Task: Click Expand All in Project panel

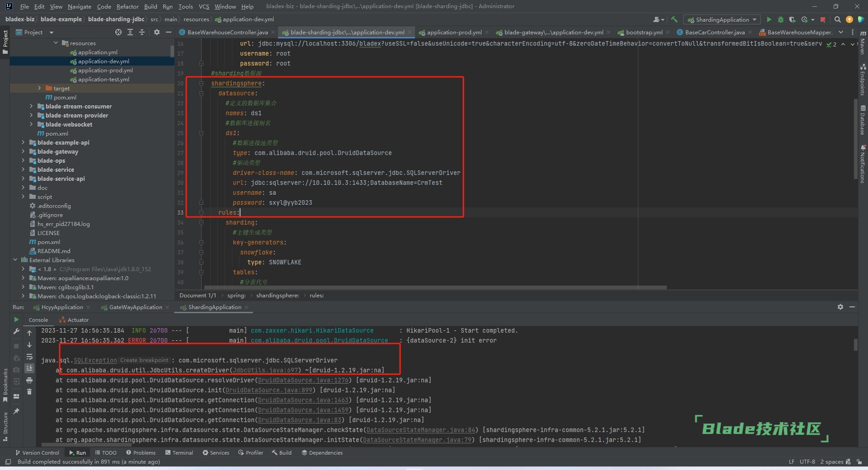Action: [x=130, y=32]
